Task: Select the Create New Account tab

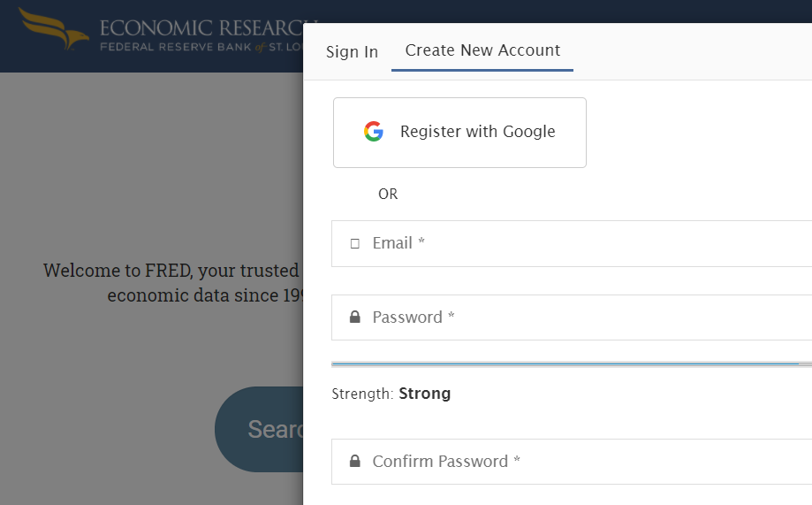Action: 482,50
